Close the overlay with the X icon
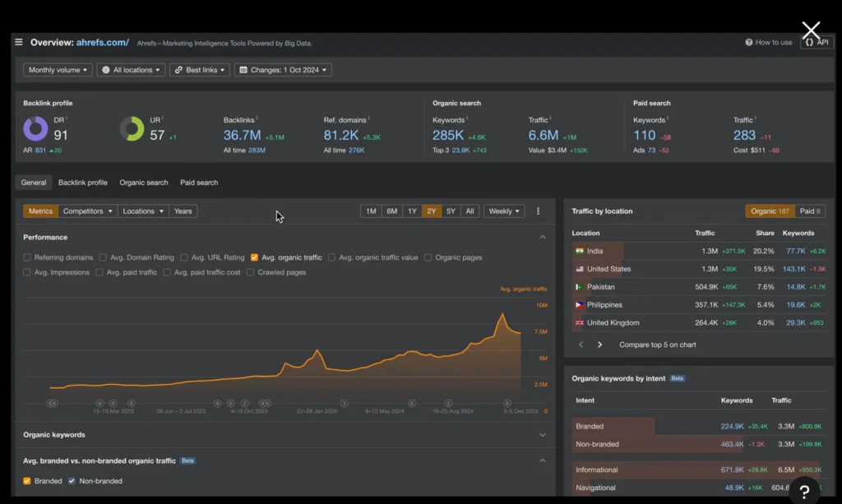The image size is (842, 504). click(x=811, y=30)
